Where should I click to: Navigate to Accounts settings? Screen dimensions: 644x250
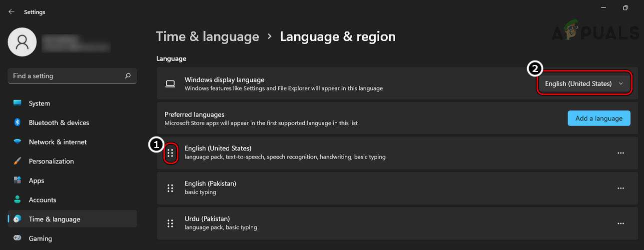coord(42,200)
